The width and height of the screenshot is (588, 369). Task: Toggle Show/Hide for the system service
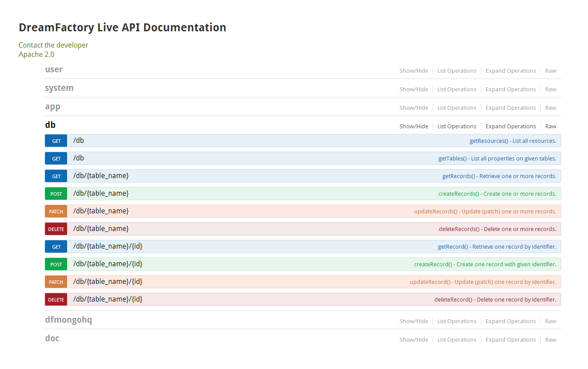pyautogui.click(x=414, y=89)
